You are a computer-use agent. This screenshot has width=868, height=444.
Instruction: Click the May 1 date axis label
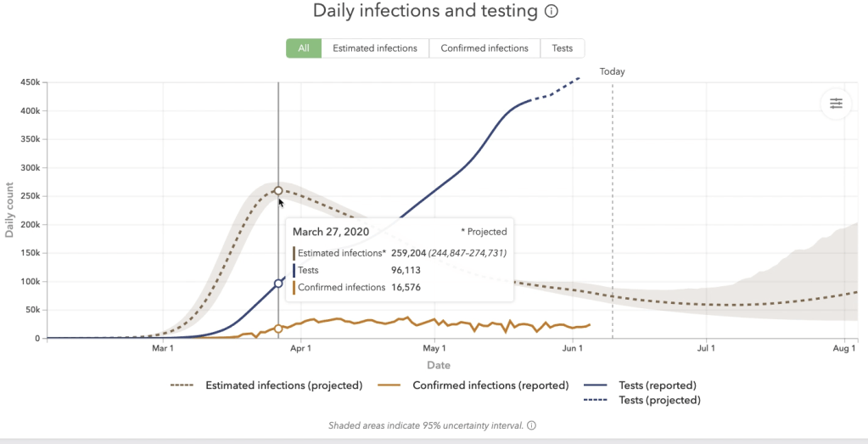coord(434,348)
